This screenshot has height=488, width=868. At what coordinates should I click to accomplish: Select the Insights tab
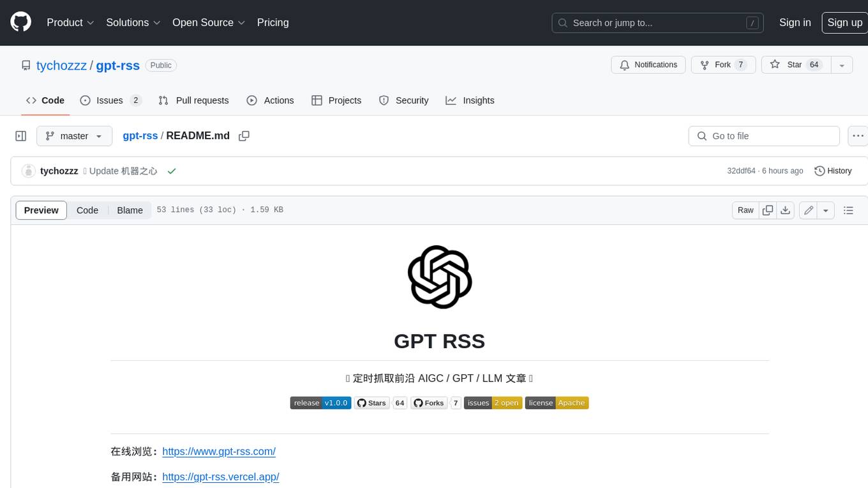pyautogui.click(x=470, y=100)
